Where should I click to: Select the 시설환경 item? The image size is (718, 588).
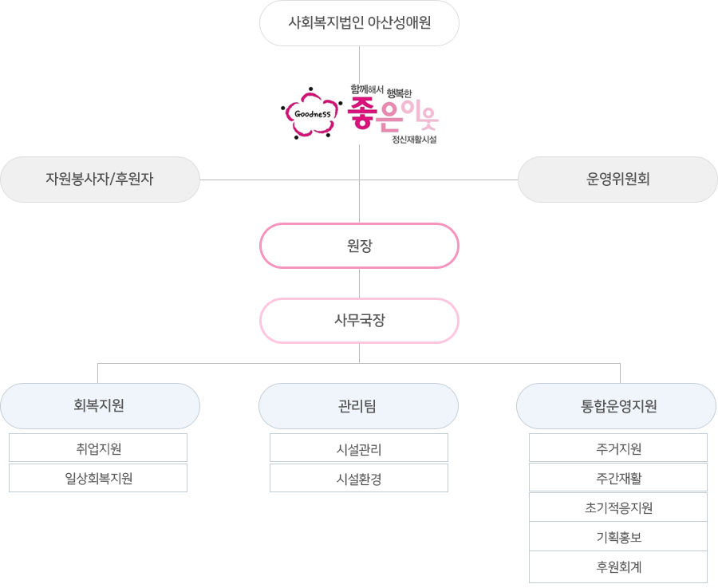[x=359, y=478]
